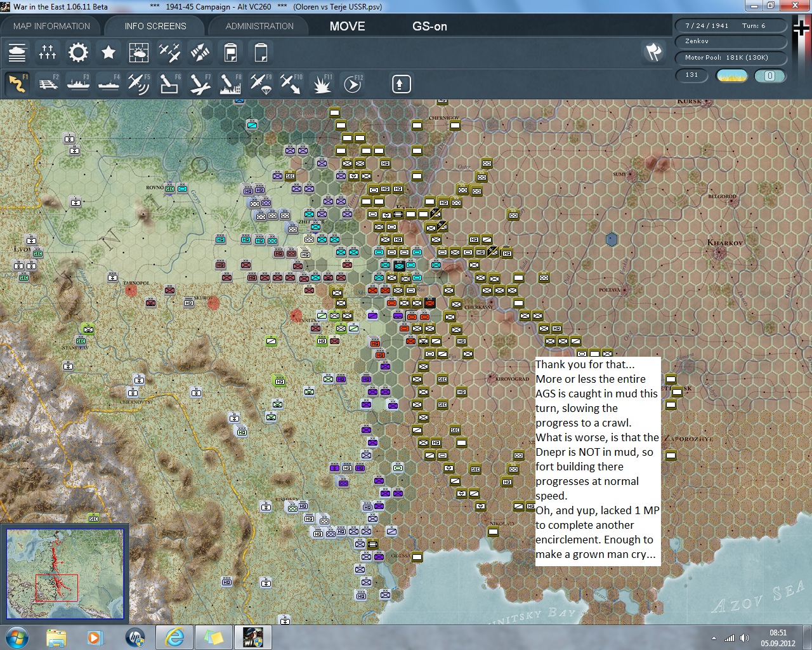Viewport: 812px width, 650px height.
Task: Select the F5 air recon mode
Action: (139, 84)
